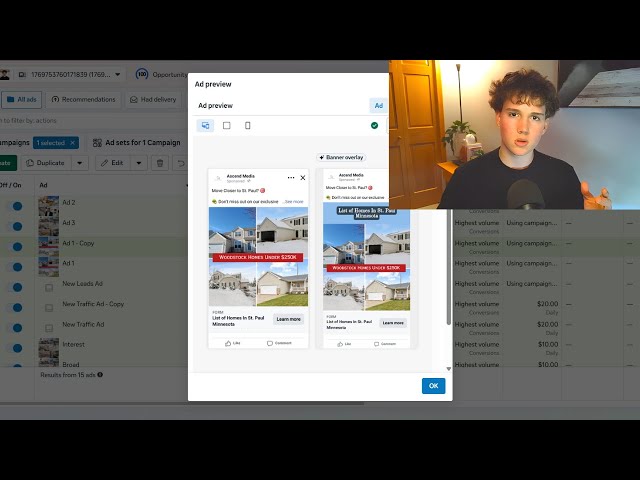Expand the Edit dropdown arrow
The width and height of the screenshot is (640, 480).
139,163
